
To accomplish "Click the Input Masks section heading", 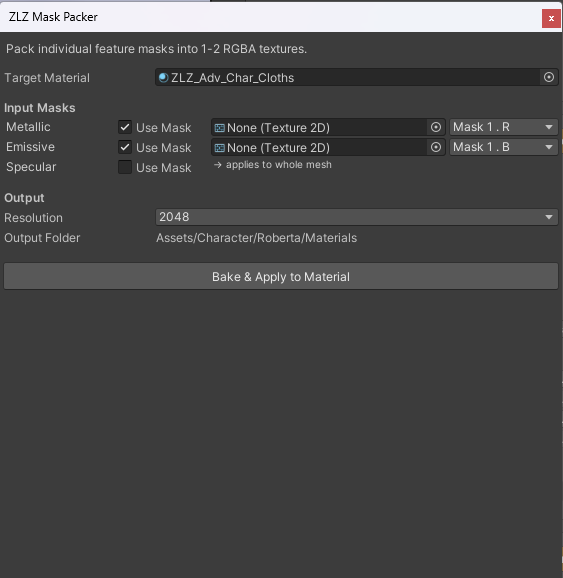I will 40,108.
